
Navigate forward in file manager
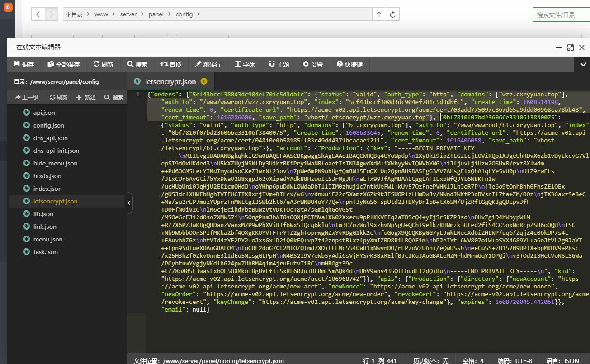pos(52,14)
